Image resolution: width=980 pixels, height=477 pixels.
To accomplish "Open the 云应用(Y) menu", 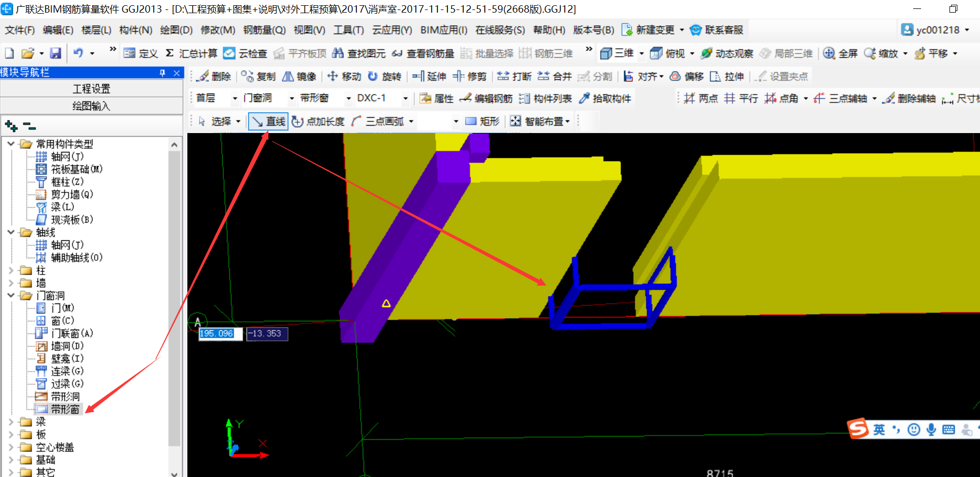I will pos(392,30).
